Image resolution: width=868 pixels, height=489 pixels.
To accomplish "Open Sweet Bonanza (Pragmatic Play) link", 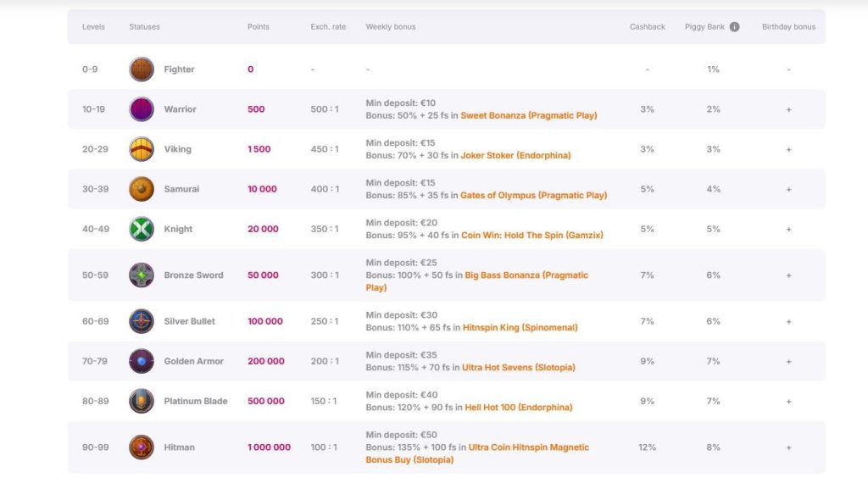I will [529, 115].
